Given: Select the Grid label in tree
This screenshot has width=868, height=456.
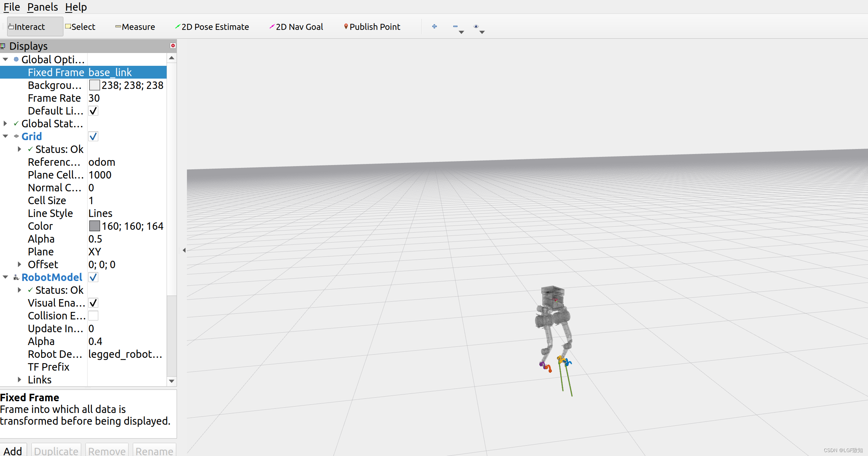Looking at the screenshot, I should pyautogui.click(x=32, y=137).
